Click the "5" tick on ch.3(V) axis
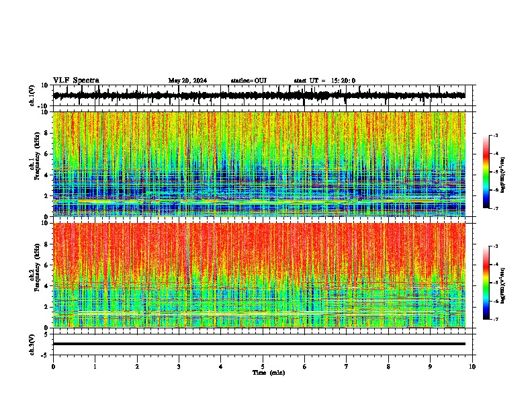 (47, 334)
